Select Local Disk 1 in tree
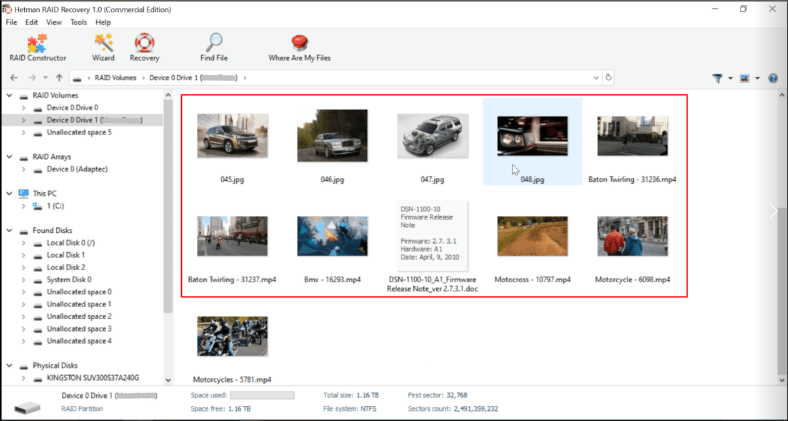The image size is (788, 421). (x=66, y=255)
